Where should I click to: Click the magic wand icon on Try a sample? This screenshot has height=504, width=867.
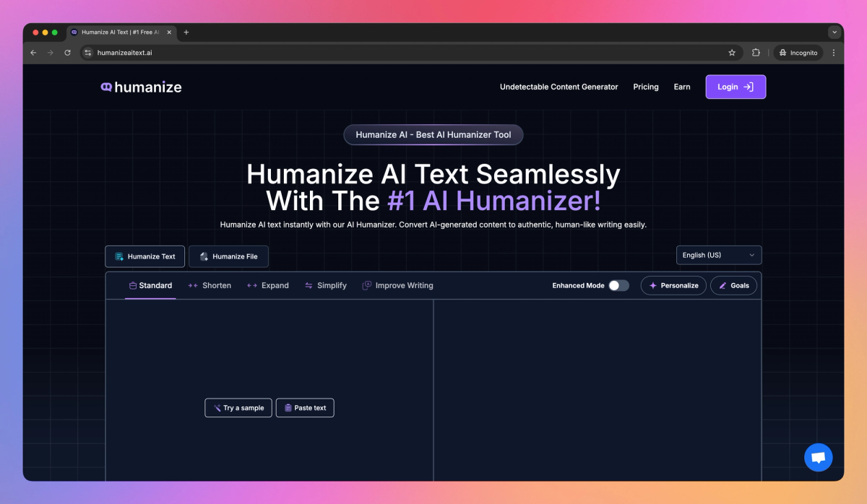tap(216, 407)
